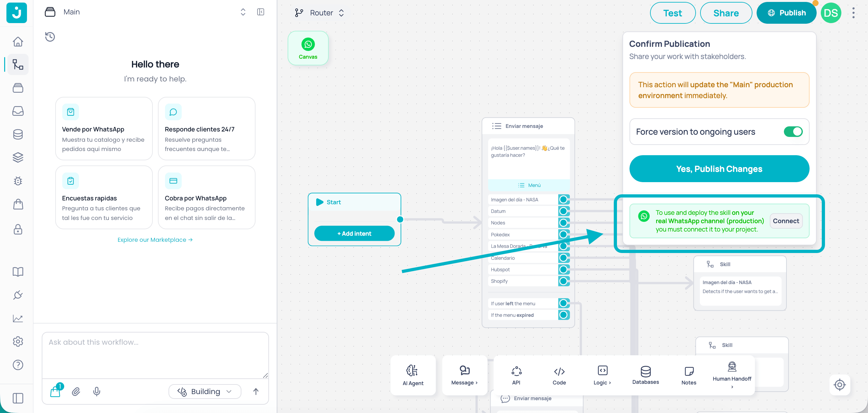Open the layers stack sidebar icon
This screenshot has width=868, height=413.
18,157
